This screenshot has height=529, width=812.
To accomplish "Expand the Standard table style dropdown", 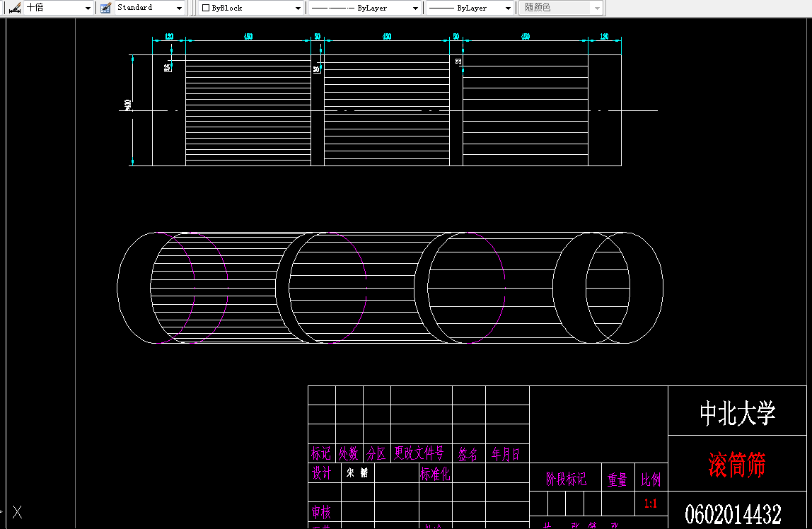I will [179, 8].
